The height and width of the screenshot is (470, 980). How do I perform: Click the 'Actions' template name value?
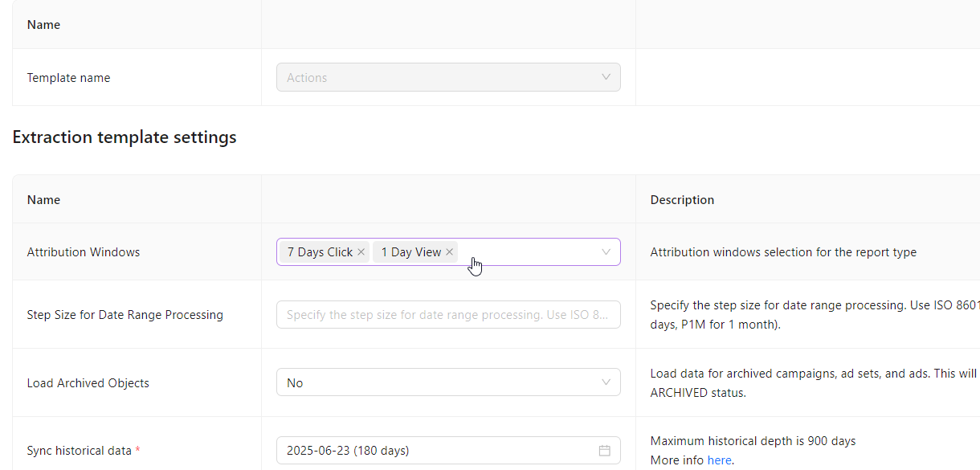tap(307, 78)
